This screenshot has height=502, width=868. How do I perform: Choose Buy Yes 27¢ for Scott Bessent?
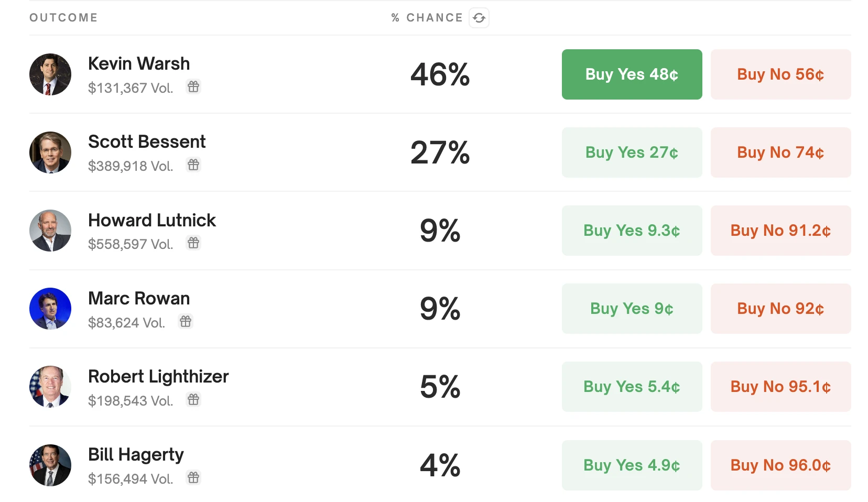click(632, 152)
